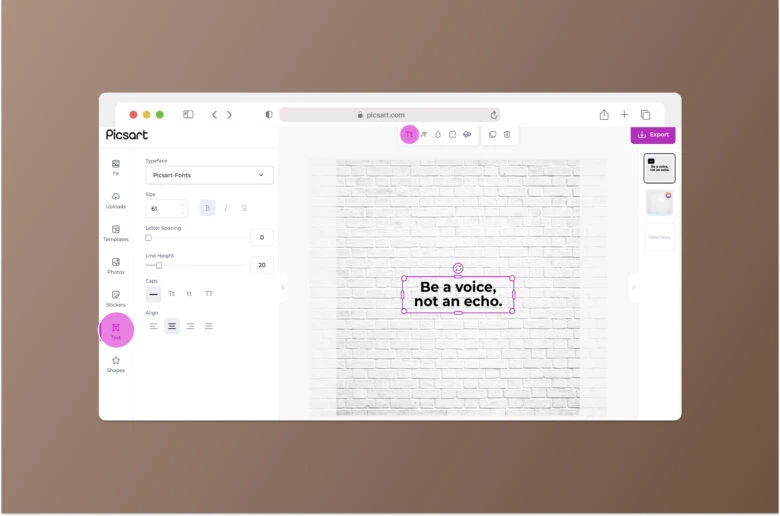The image size is (780, 516).
Task: Toggle bold text formatting
Action: 208,208
